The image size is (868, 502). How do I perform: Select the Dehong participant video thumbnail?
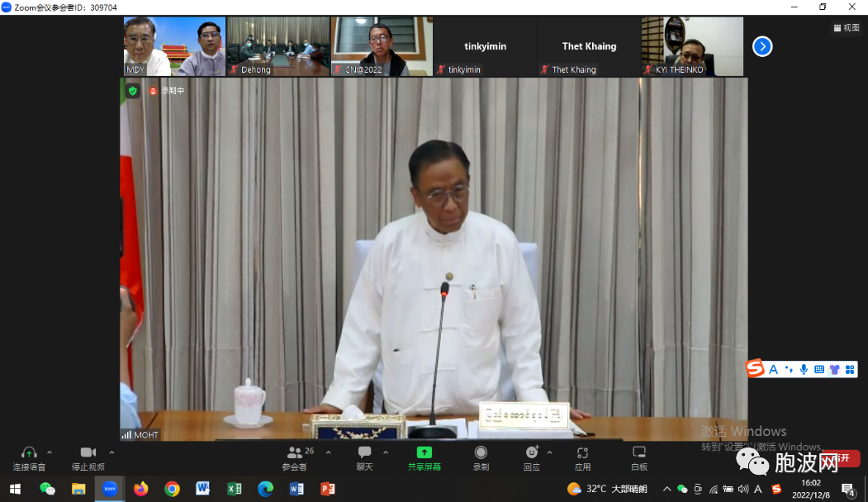coord(278,46)
